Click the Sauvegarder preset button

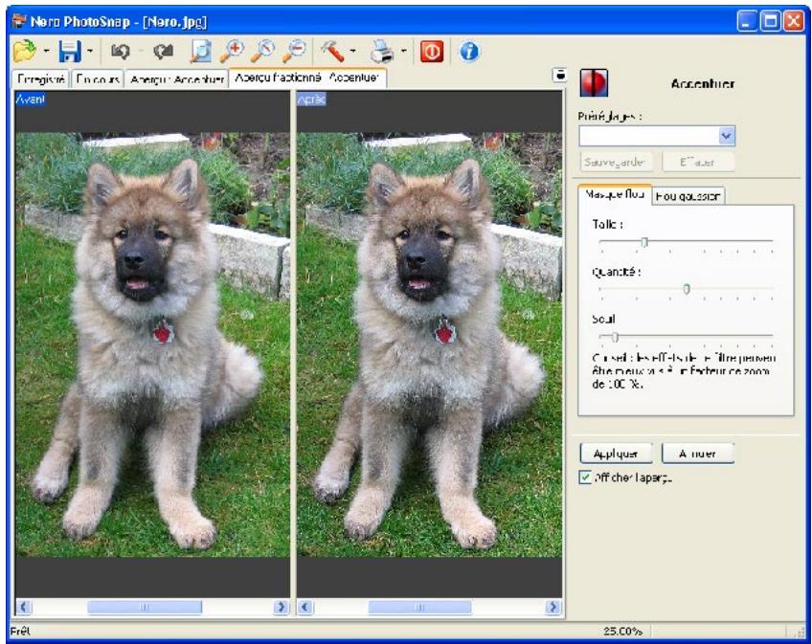(615, 162)
